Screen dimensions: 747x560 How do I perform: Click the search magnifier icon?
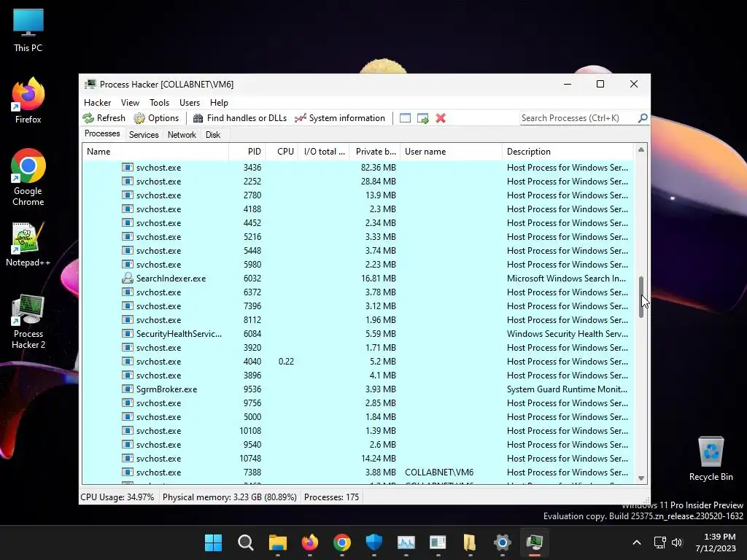click(643, 117)
